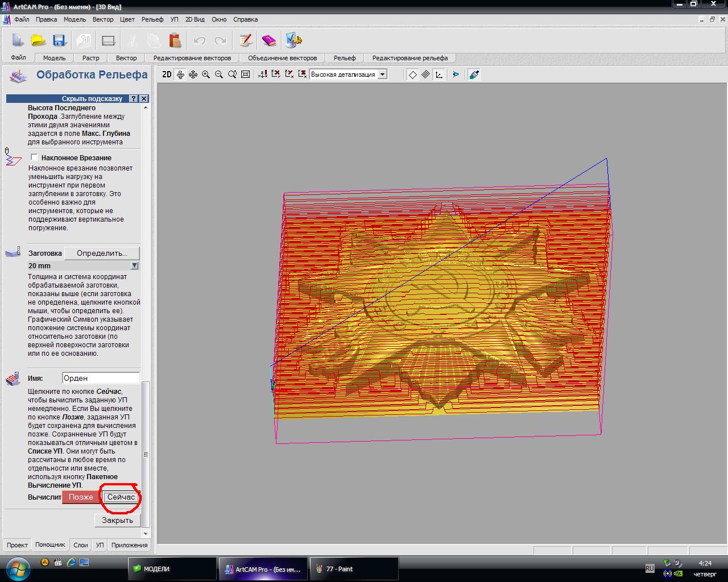Expand the Высокая детализация dropdown
The height and width of the screenshot is (582, 728).
click(383, 74)
